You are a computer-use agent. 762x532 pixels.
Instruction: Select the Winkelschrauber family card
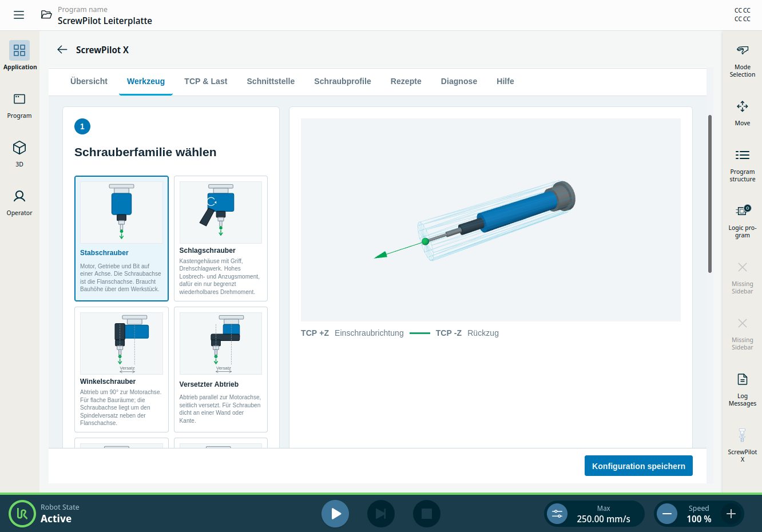click(x=121, y=370)
